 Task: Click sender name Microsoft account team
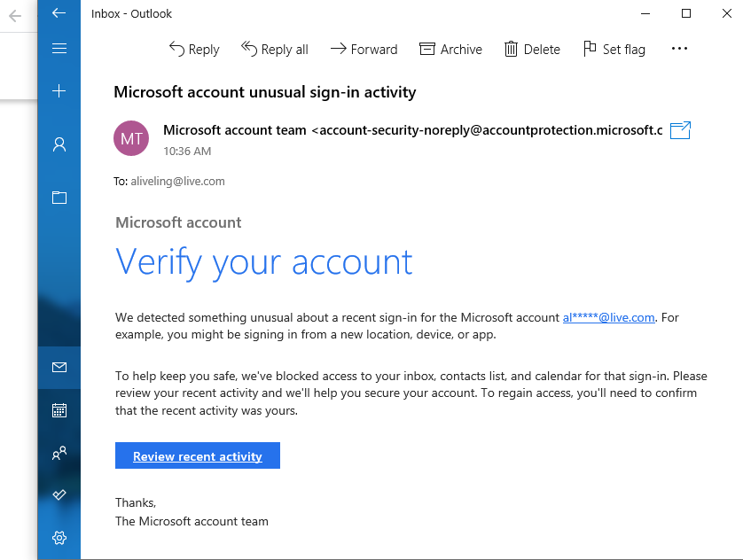(x=235, y=130)
